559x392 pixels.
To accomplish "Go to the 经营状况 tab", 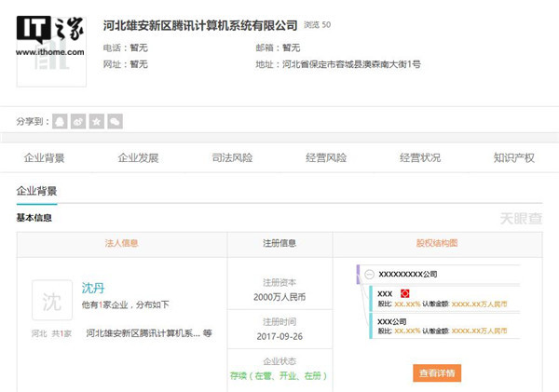I will tap(420, 158).
